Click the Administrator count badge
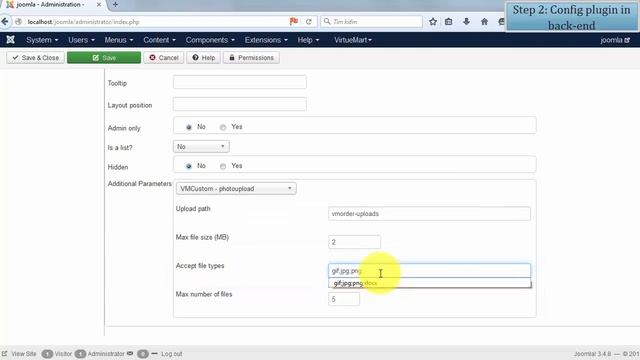This screenshot has height=360, width=640. pos(80,353)
